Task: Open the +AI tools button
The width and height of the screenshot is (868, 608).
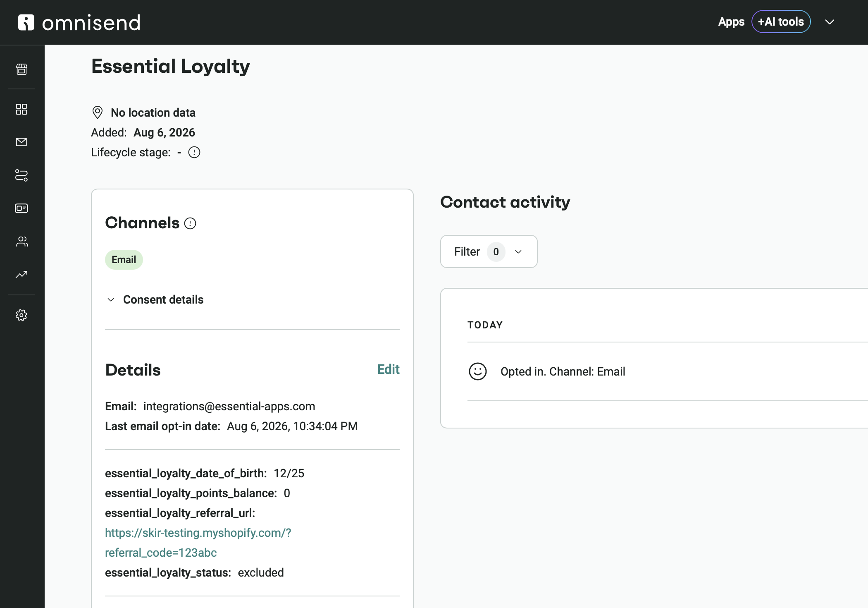Action: [781, 22]
